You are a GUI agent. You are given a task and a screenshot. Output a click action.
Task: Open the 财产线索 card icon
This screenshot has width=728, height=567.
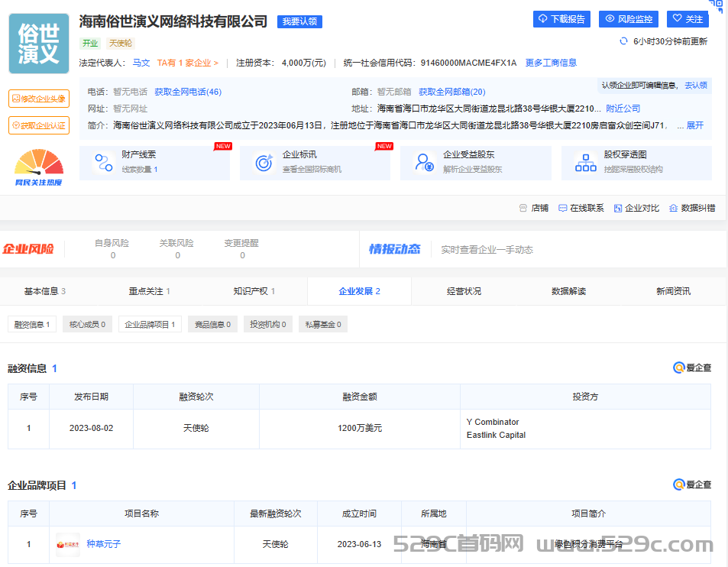[104, 163]
